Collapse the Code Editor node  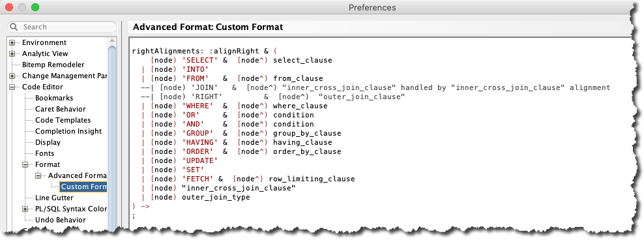(x=12, y=87)
